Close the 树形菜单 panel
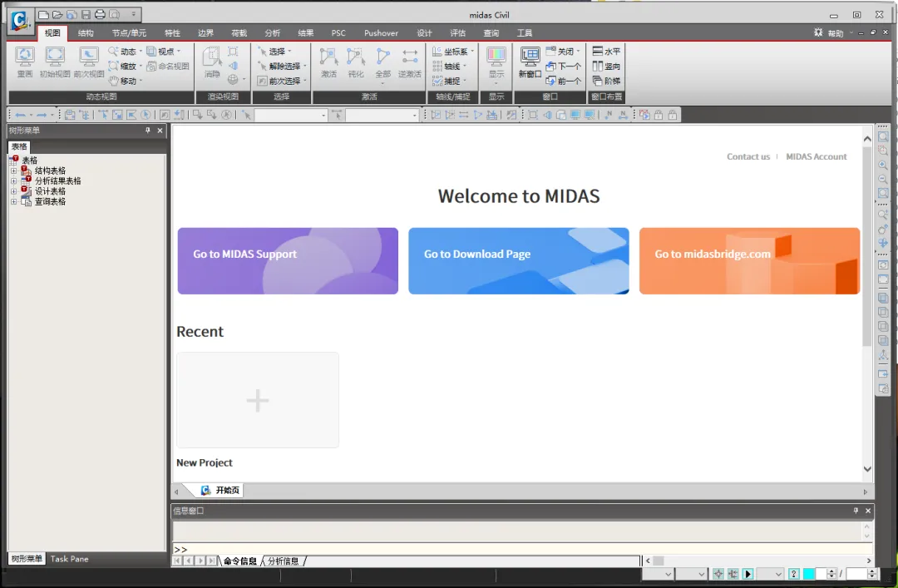Screen dimensions: 898x588 [x=160, y=131]
